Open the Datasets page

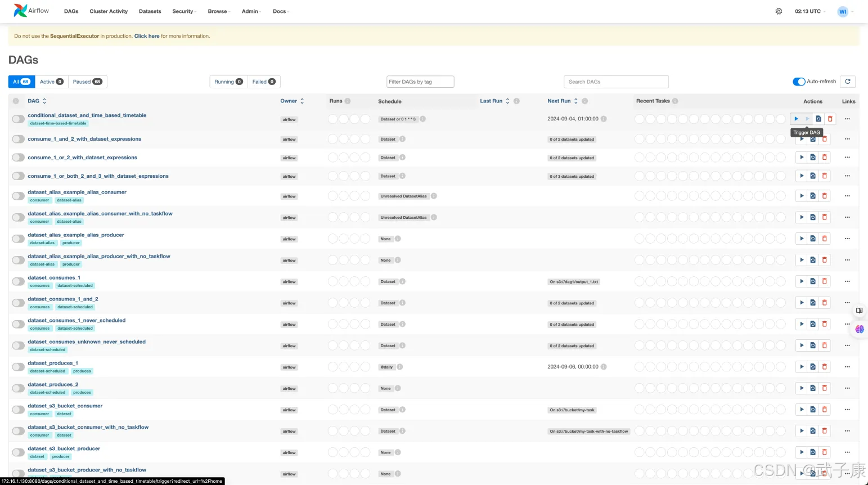point(150,11)
